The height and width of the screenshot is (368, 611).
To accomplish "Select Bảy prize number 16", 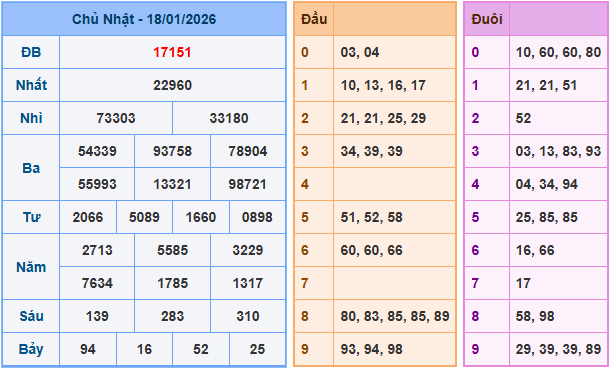I will click(144, 349).
